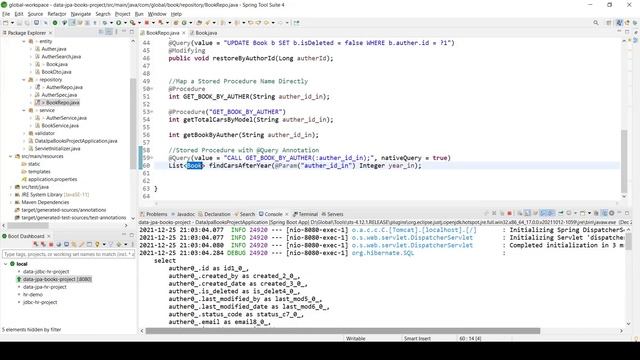Click the green Boot Dashboard toolbar icon
This screenshot has width=640, height=360.
pyautogui.click(x=55, y=23)
